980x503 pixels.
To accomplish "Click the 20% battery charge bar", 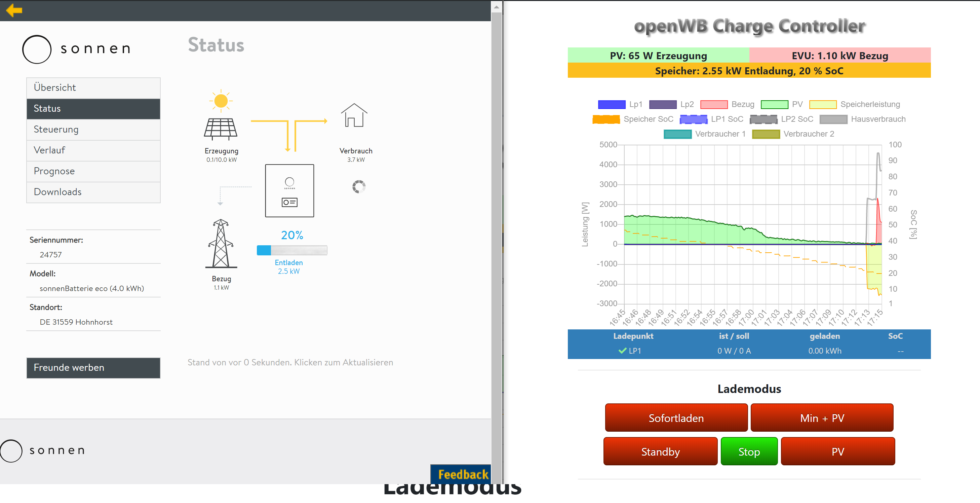I will point(292,250).
